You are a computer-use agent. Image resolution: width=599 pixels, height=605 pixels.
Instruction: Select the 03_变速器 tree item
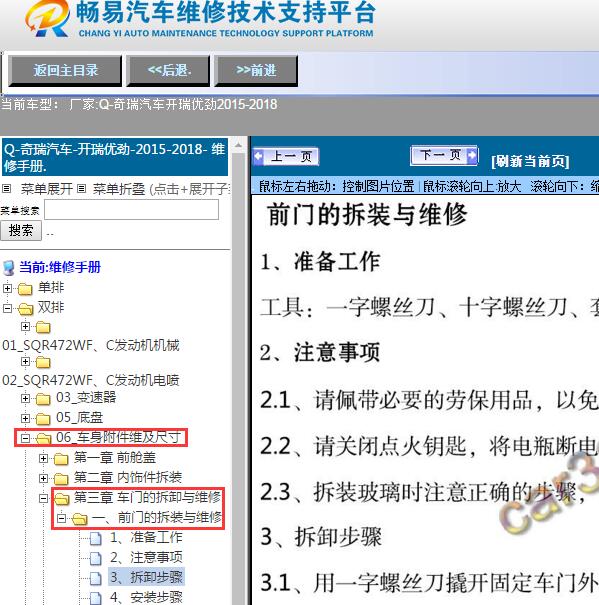tap(86, 397)
